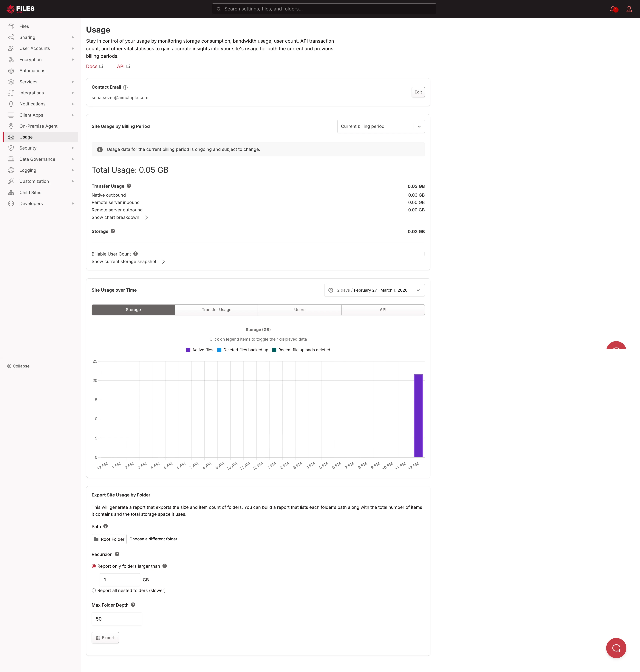
Task: Click the Sharing share icon
Action: coord(11,37)
